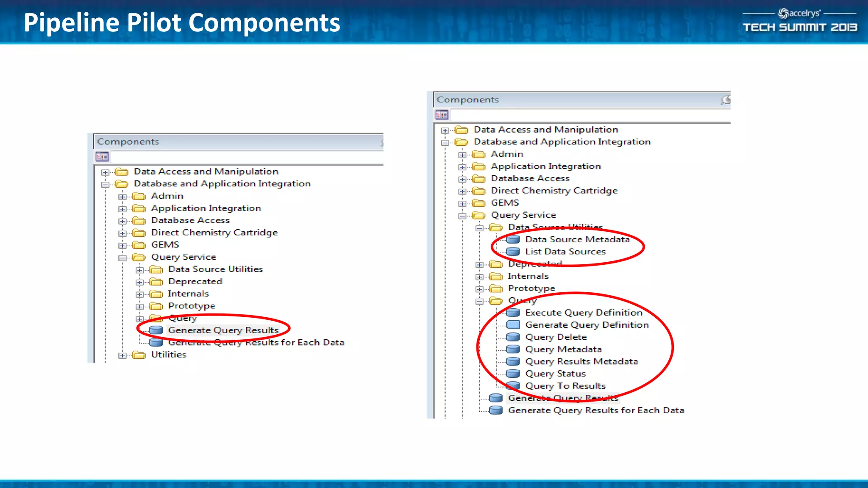The image size is (868, 488).
Task: Expand Deprecated folder in left panel
Action: 139,283
